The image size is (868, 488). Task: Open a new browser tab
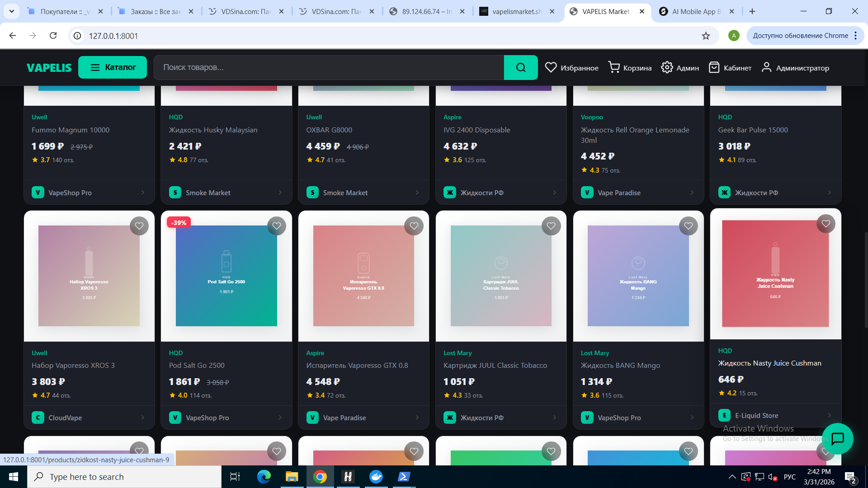click(x=752, y=11)
